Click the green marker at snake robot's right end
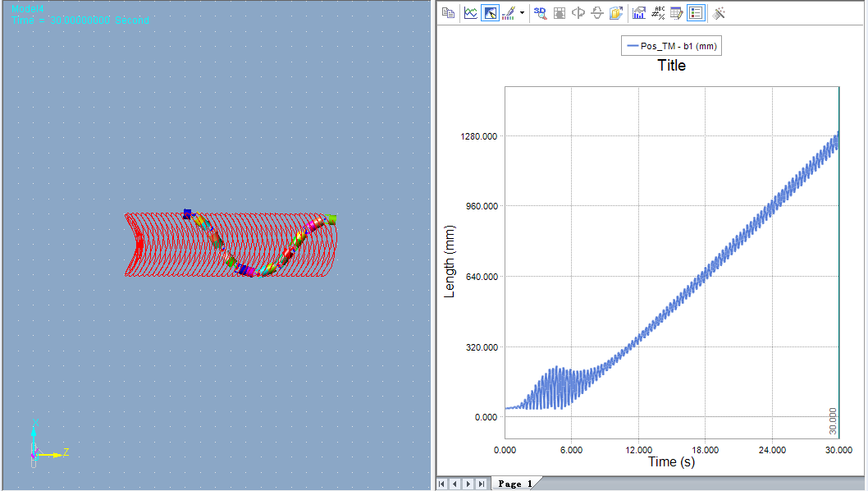868x491 pixels. (x=331, y=219)
